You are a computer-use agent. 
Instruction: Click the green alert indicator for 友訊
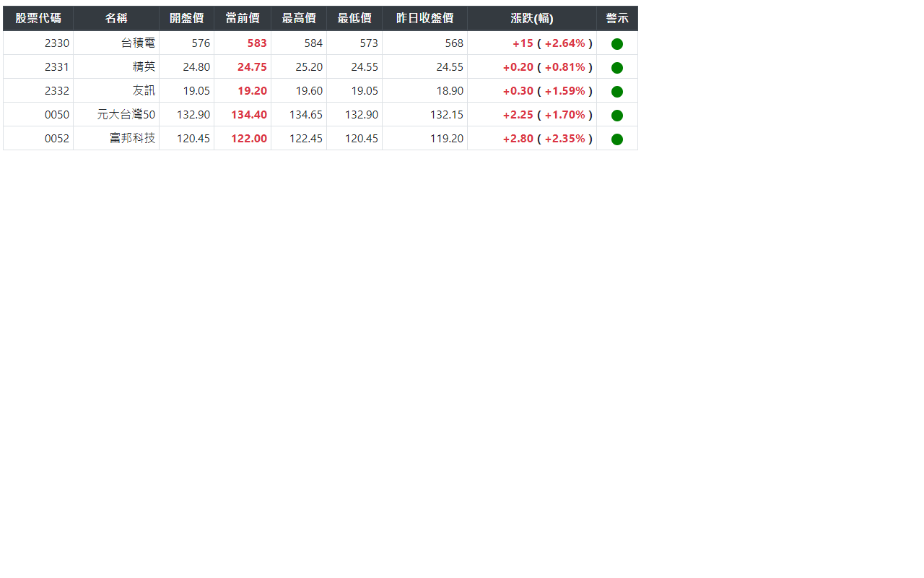616,90
